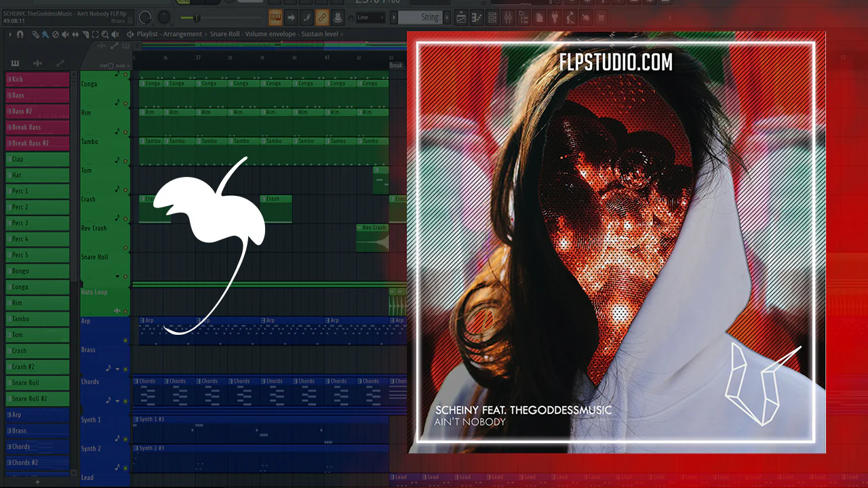Click the master volume knob
Viewport: 868px width, 488px height.
coord(145,18)
